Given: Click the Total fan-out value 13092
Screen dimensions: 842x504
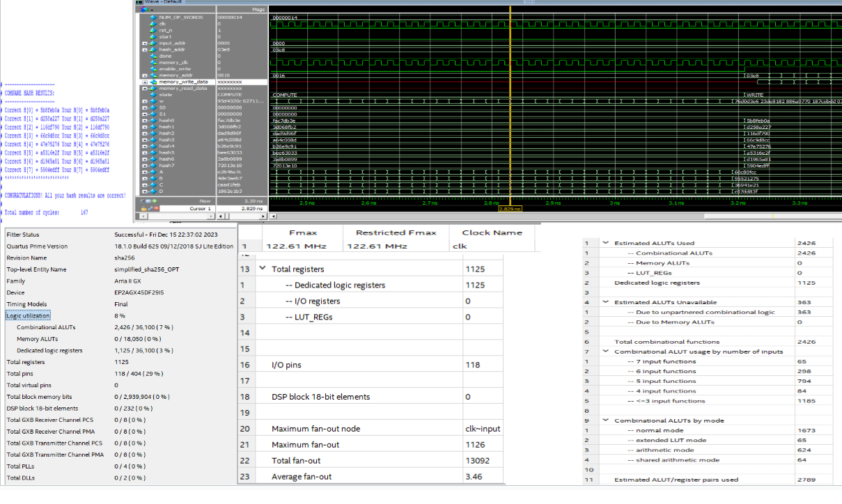Looking at the screenshot, I should click(478, 461).
